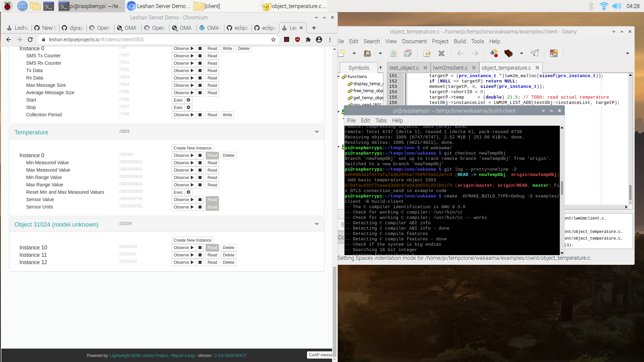Screen dimensions: 644x362
Task: Select the Geany Compile icon
Action: click(x=493, y=53)
